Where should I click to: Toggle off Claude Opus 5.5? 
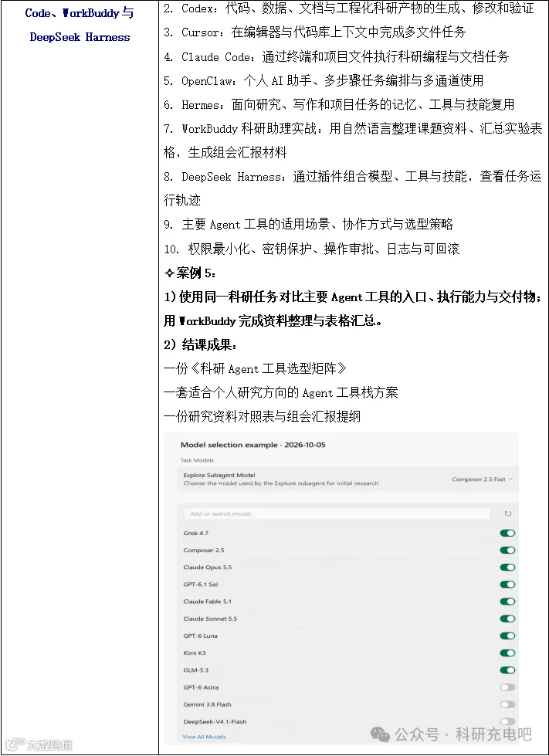coord(507,568)
